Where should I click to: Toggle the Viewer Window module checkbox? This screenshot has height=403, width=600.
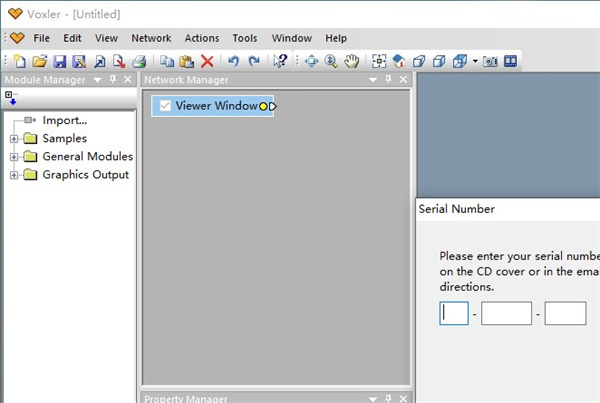coord(165,106)
